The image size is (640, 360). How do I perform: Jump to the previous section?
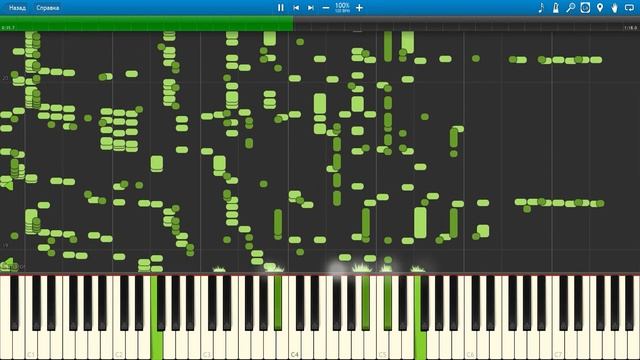click(296, 8)
